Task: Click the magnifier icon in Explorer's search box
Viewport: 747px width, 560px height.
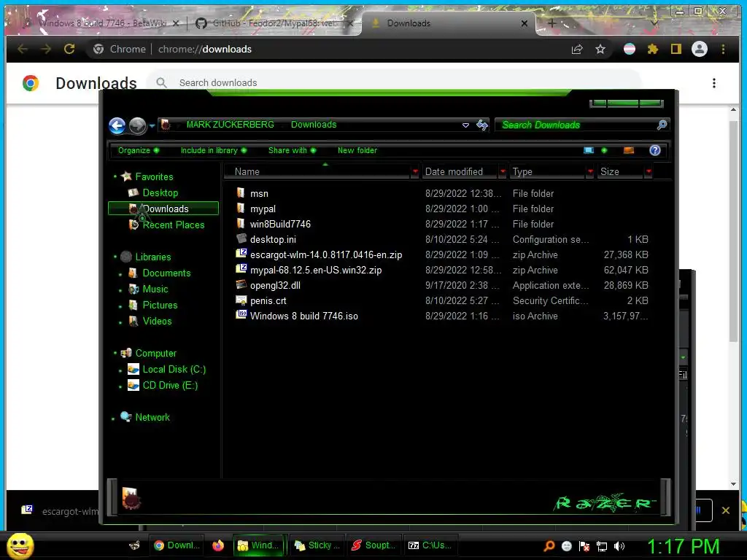Action: (662, 125)
